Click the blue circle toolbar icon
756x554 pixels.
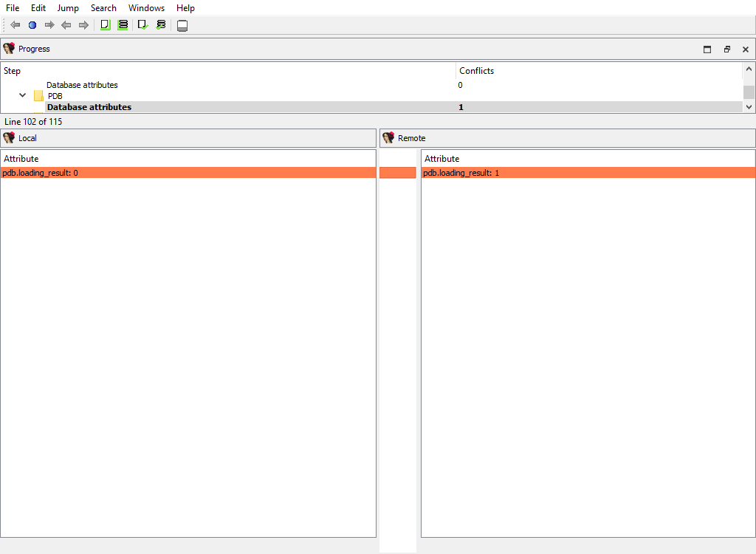pyautogui.click(x=32, y=25)
